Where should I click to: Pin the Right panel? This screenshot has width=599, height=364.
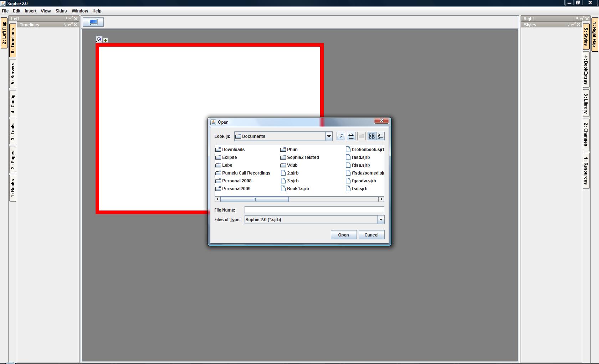pos(577,19)
